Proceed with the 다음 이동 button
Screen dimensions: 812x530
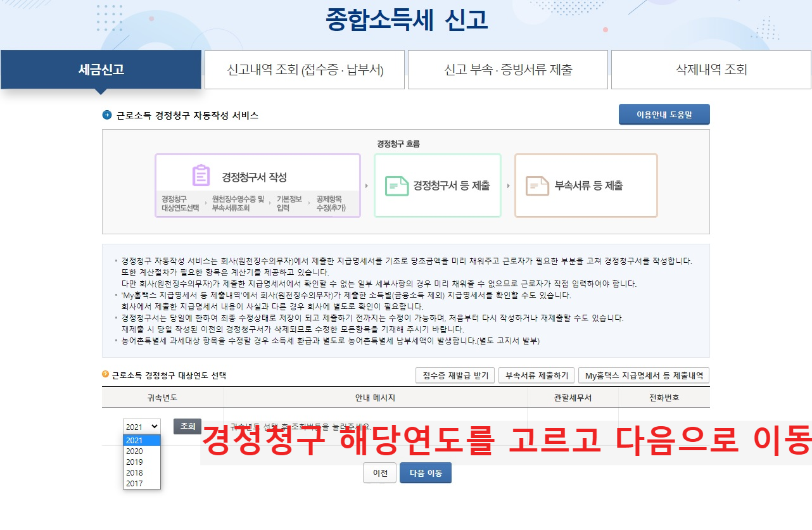[426, 473]
